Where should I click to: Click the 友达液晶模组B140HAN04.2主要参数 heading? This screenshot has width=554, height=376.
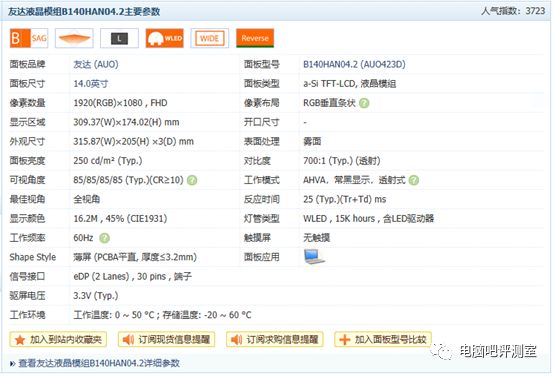point(84,12)
